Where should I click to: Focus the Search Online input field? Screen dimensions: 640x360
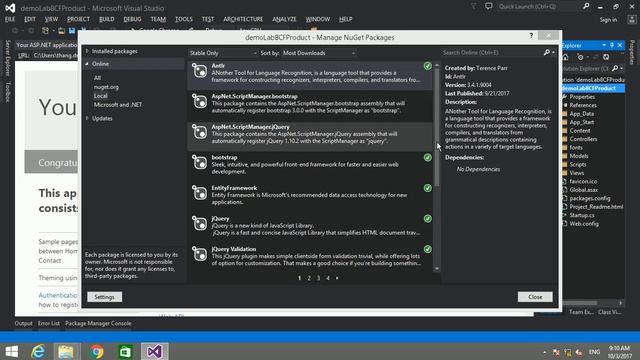[491, 53]
